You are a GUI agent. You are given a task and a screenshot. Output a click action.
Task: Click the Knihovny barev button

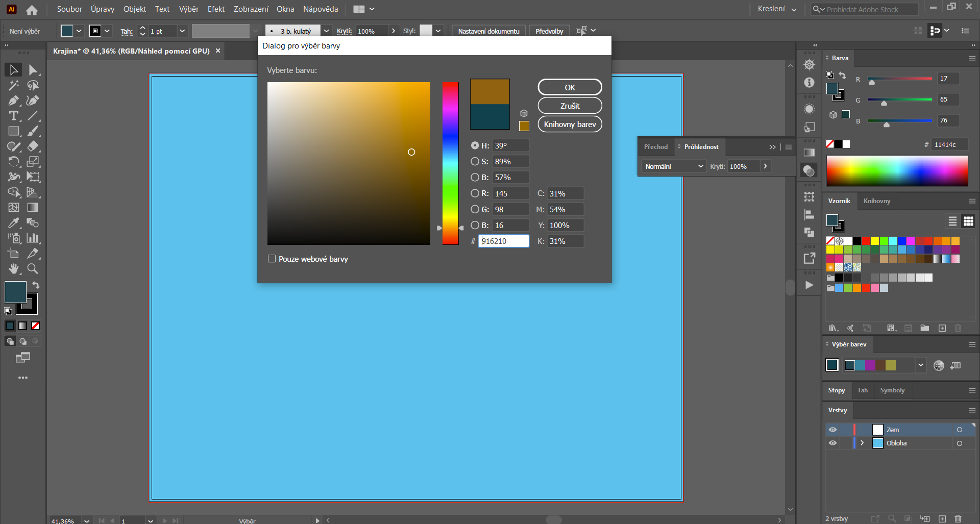(570, 124)
